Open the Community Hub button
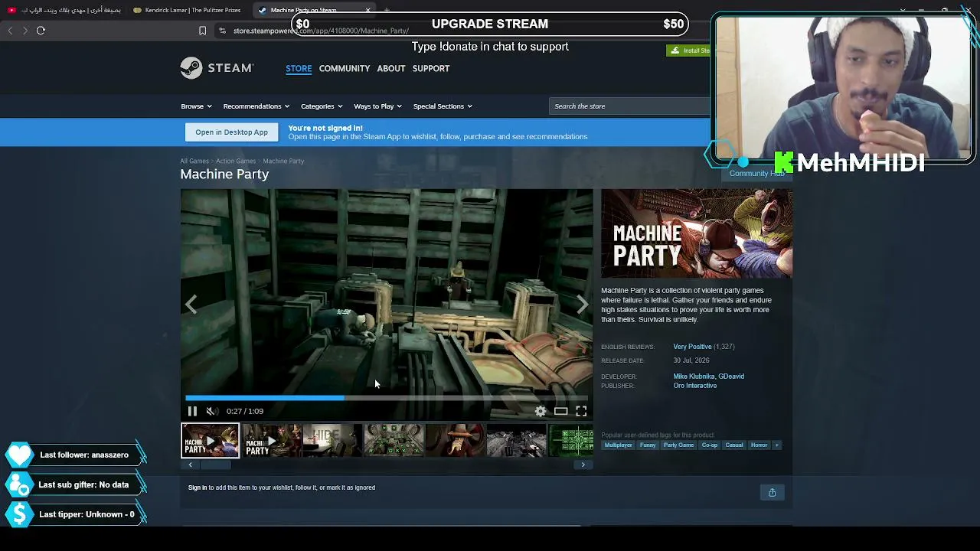Viewport: 980px width, 551px height. (x=756, y=173)
